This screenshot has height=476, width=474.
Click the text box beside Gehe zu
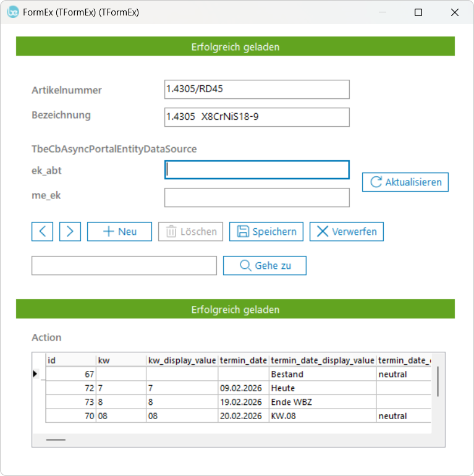[x=124, y=265]
